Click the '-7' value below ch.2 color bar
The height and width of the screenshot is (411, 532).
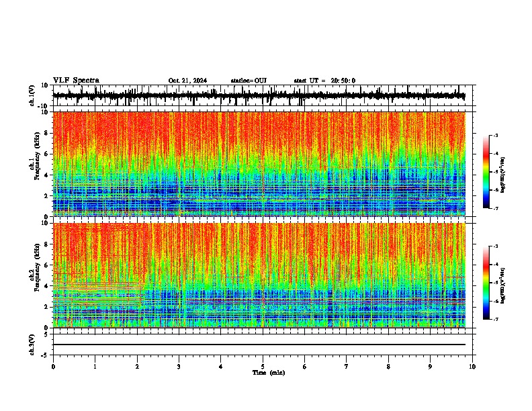click(x=495, y=320)
